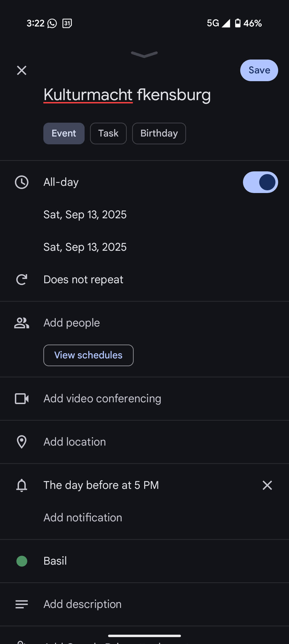
Task: Edit the title Kulturmacht fkensburg
Action: click(127, 95)
